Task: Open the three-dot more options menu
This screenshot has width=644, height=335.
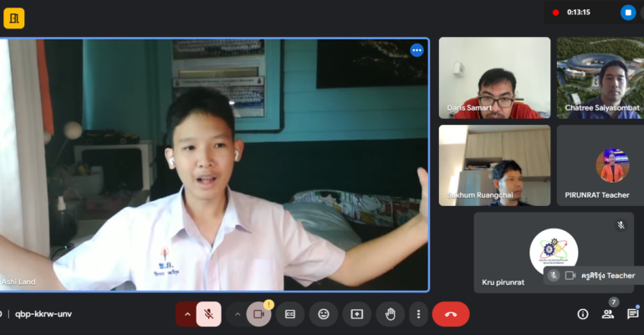Action: 418,314
